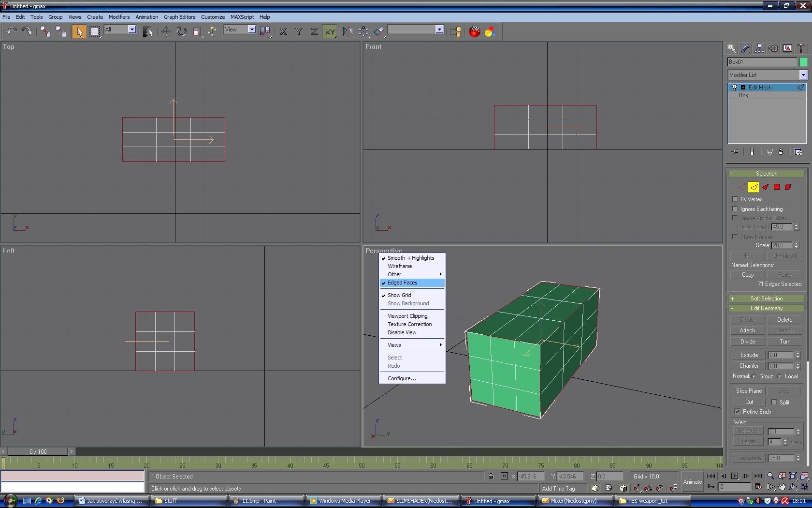Click the Redo arrow icon
This screenshot has height=508, width=812.
click(x=27, y=31)
